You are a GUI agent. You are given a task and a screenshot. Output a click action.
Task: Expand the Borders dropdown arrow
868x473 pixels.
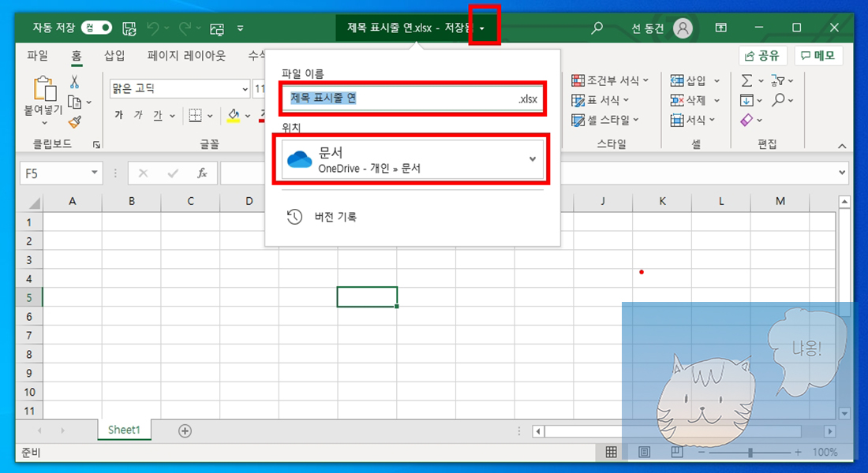pyautogui.click(x=210, y=116)
